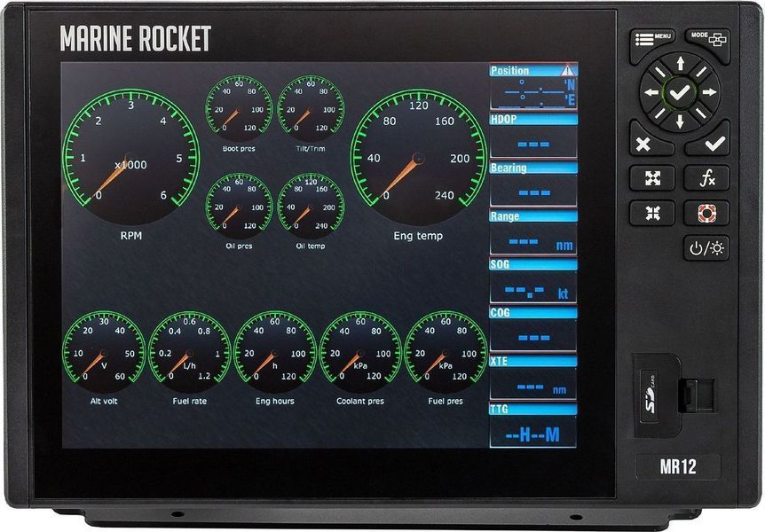Tap the zoom-in converging arrows key
The height and width of the screenshot is (532, 765).
coord(652,213)
